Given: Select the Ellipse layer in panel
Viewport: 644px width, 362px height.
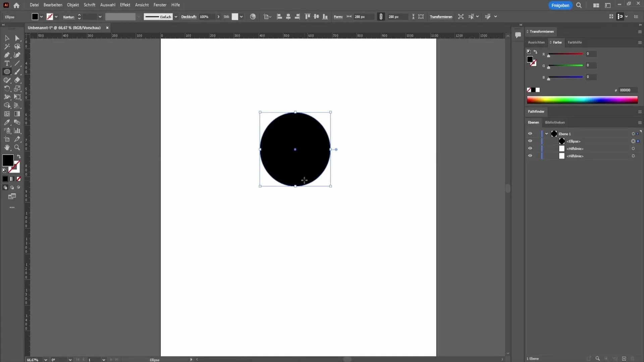Looking at the screenshot, I should click(x=574, y=141).
